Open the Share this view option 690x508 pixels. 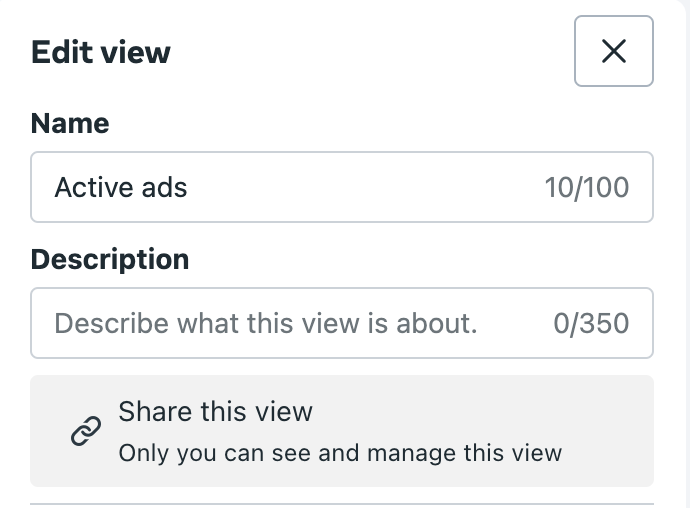(x=342, y=431)
